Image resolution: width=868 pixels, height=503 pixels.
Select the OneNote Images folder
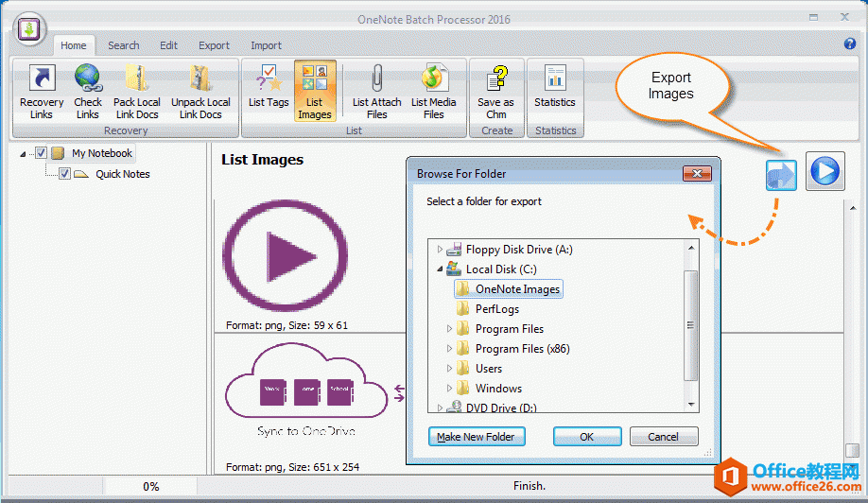508,289
